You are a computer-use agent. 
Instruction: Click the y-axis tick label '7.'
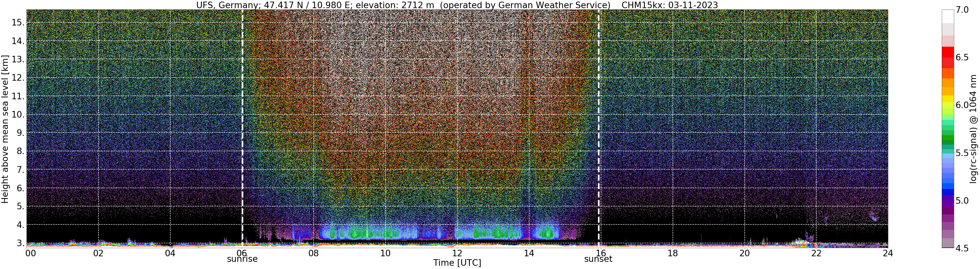20,170
